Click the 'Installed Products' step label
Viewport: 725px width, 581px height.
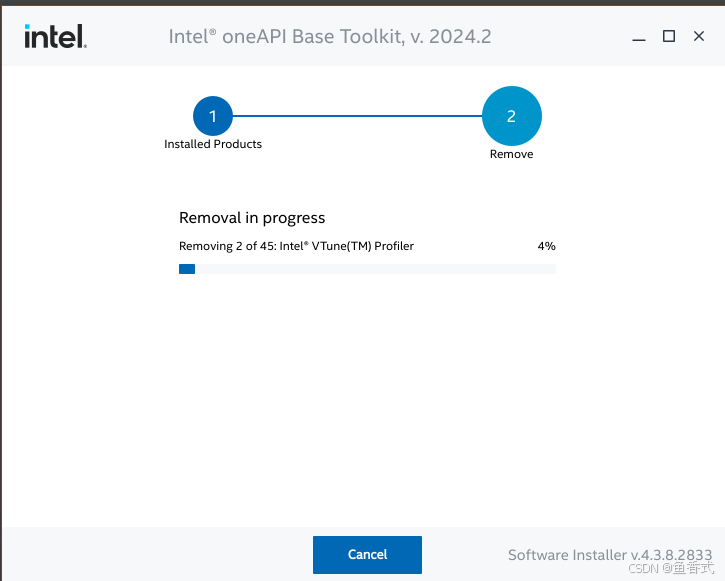(x=213, y=144)
